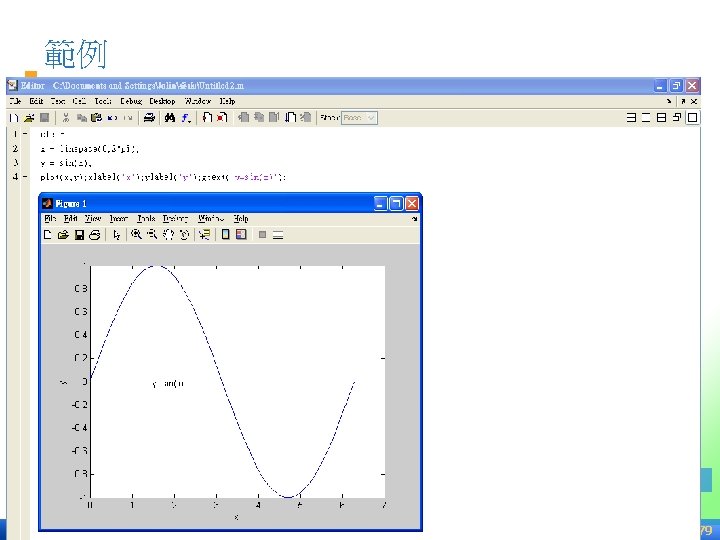Tile Editor documents with the grid layout icon
The height and width of the screenshot is (540, 720).
coord(631,118)
